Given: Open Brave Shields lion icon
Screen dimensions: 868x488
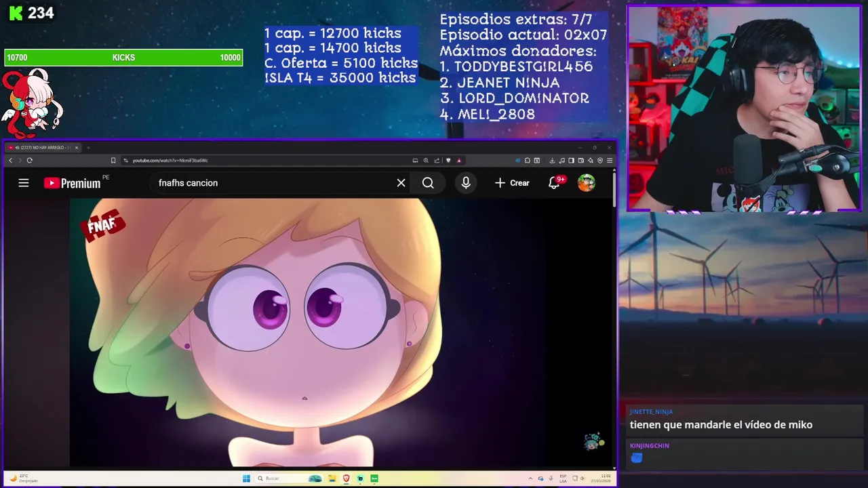Looking at the screenshot, I should 448,161.
